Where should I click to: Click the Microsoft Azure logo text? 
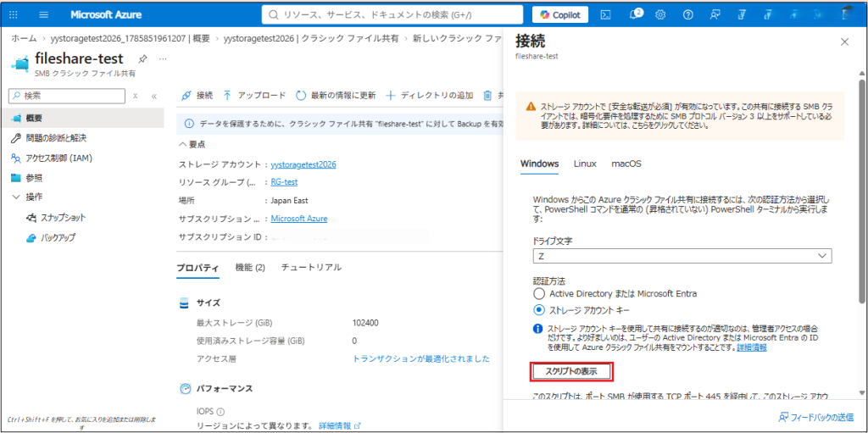point(106,15)
